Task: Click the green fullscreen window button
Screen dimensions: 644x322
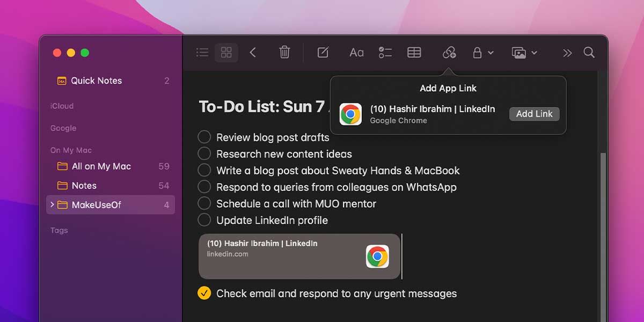Action: (85, 53)
